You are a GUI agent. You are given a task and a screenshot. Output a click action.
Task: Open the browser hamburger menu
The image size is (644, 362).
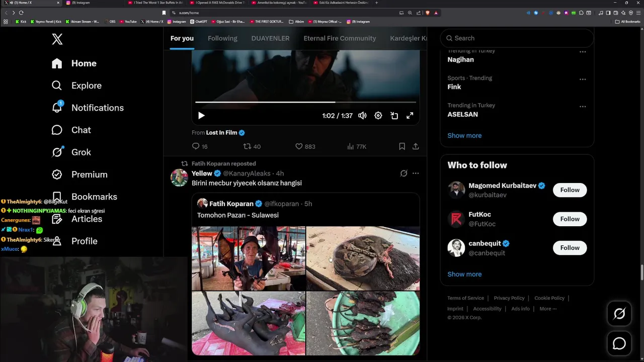pyautogui.click(x=638, y=13)
